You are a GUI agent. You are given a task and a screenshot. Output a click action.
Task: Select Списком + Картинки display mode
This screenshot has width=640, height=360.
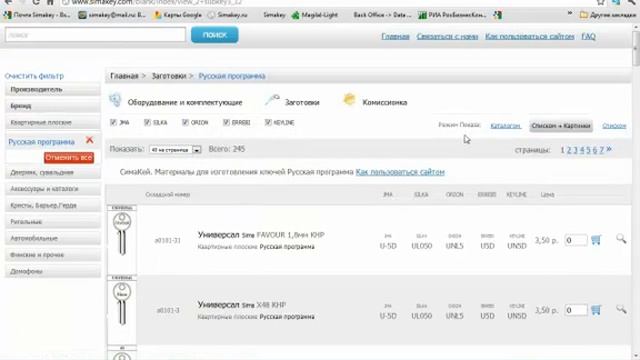[561, 126]
